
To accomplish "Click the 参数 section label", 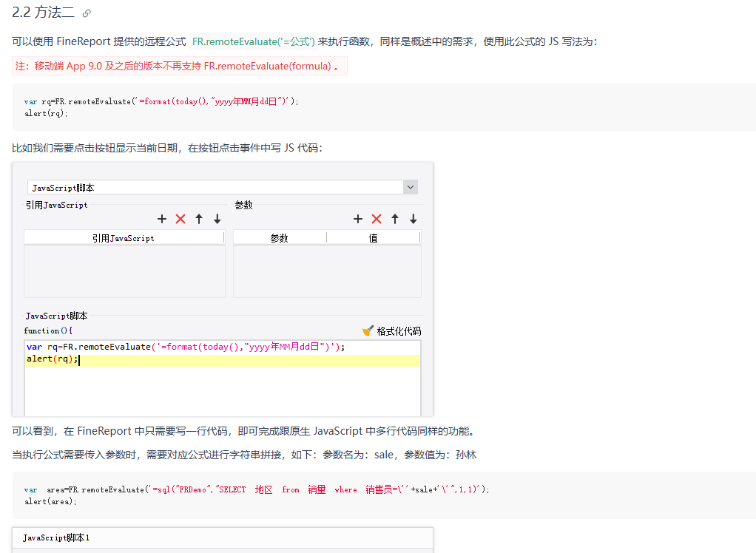I will click(243, 206).
